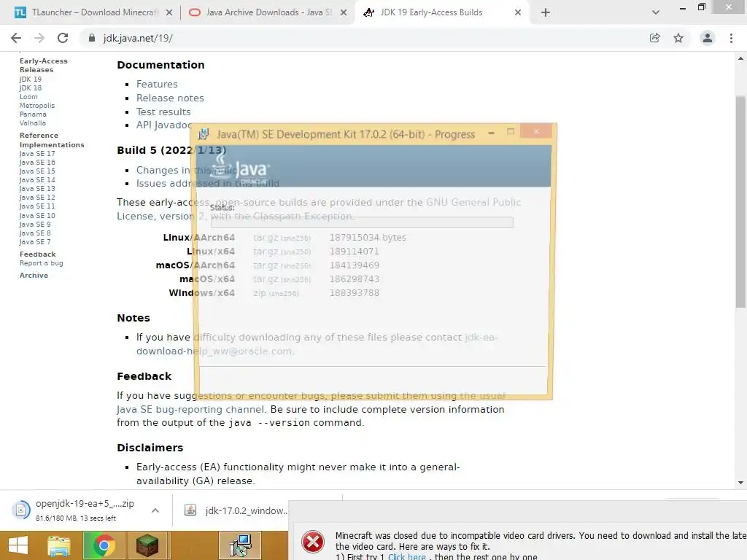Open File Explorer from the taskbar
The width and height of the screenshot is (747, 560).
(58, 545)
